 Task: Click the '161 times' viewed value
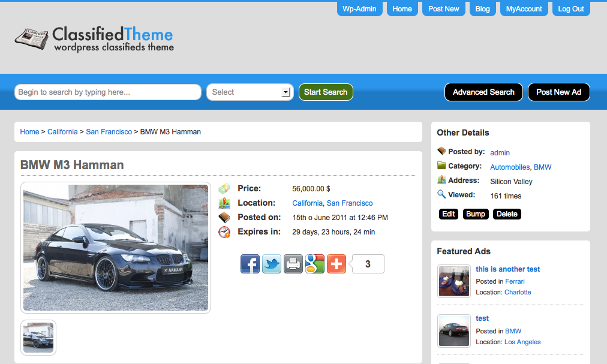[506, 196]
